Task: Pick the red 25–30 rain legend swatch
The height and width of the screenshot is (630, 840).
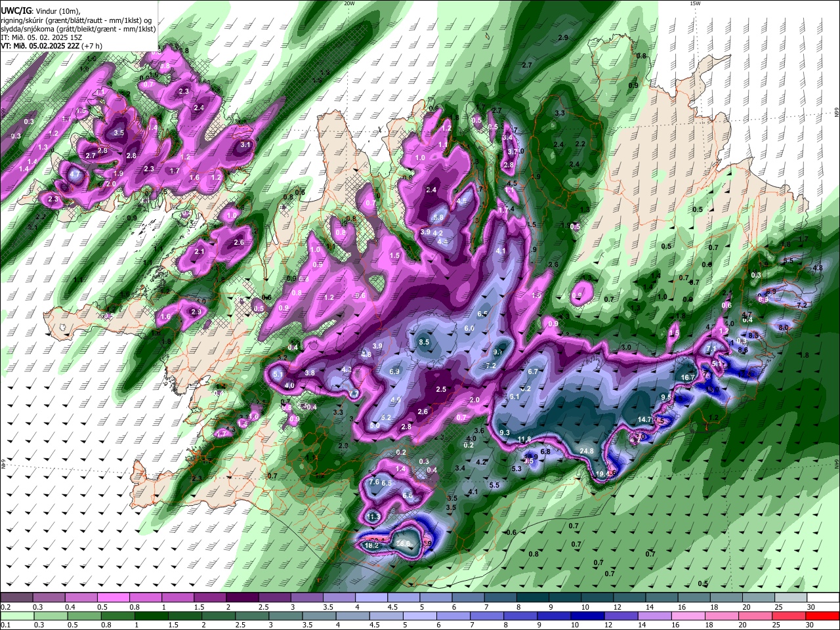Action: (789, 616)
